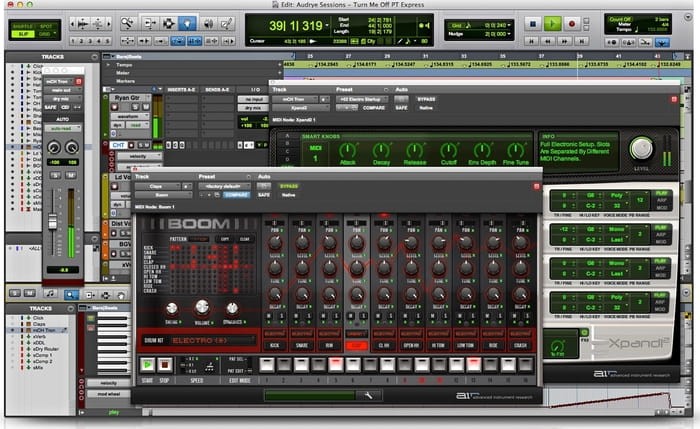
Task: Select the Scrubber speaker tool
Action: 208,23
